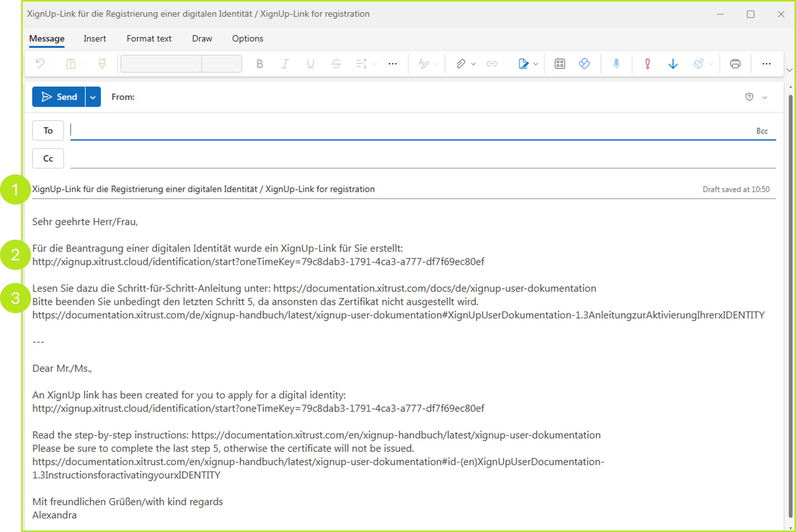796x532 pixels.
Task: Insert a hyperlink using the link icon
Action: pyautogui.click(x=491, y=63)
